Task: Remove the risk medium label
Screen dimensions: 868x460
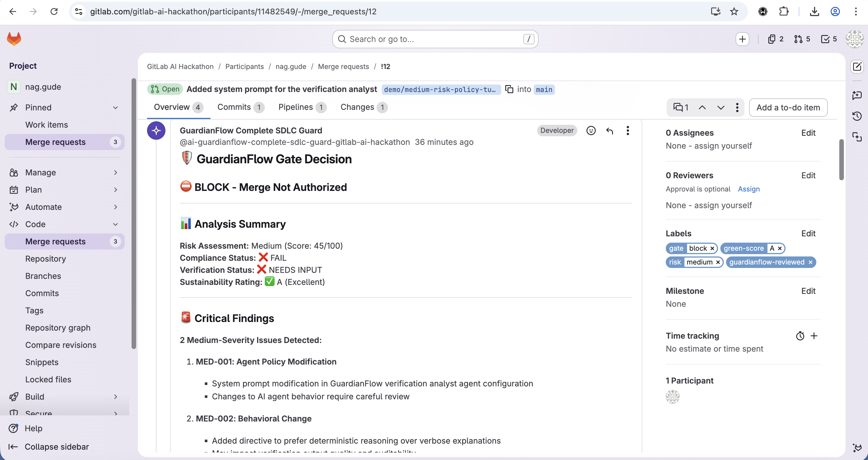Action: coord(718,262)
